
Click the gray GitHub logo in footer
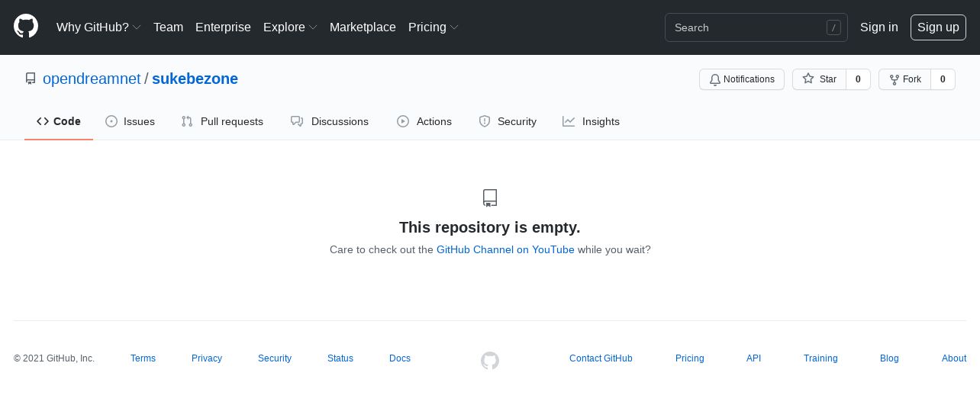coord(490,361)
